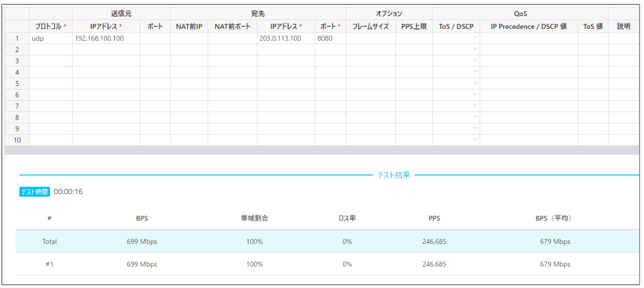Click the テスト時間 badge

coord(35,191)
